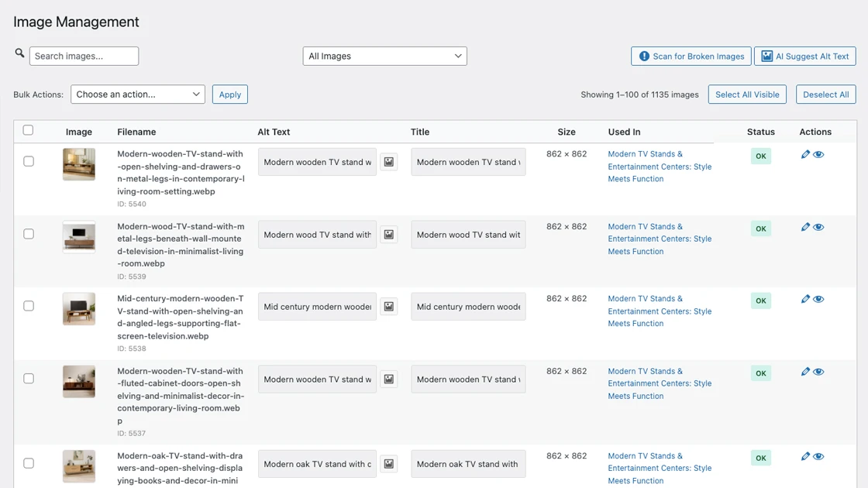Check the checkbox for image ID 5539
Image resolution: width=868 pixels, height=488 pixels.
coord(29,233)
